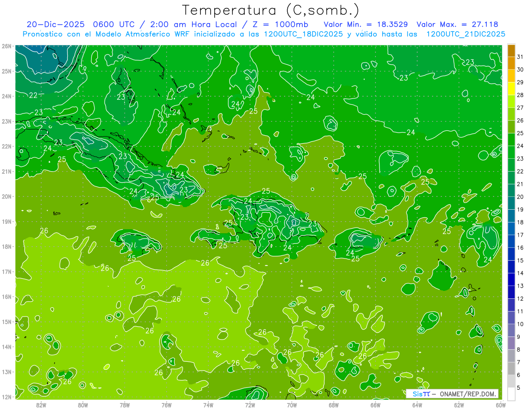The width and height of the screenshot is (532, 411).
Task: Click the "74W" longitude axis label
Action: pos(208,405)
